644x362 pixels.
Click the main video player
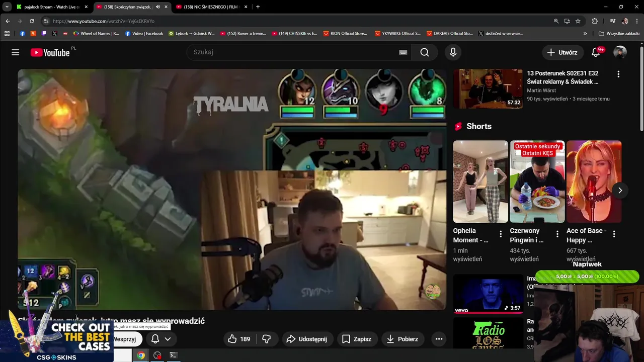pyautogui.click(x=232, y=189)
